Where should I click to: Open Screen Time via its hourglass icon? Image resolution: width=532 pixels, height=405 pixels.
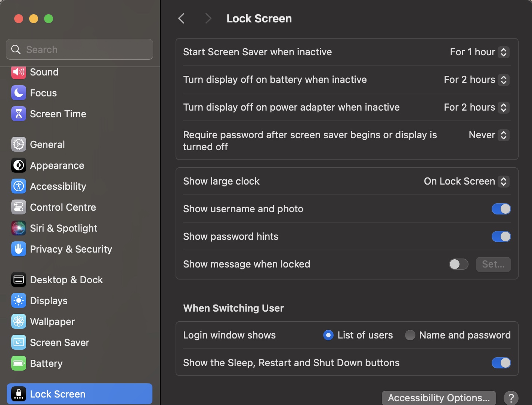pos(19,114)
